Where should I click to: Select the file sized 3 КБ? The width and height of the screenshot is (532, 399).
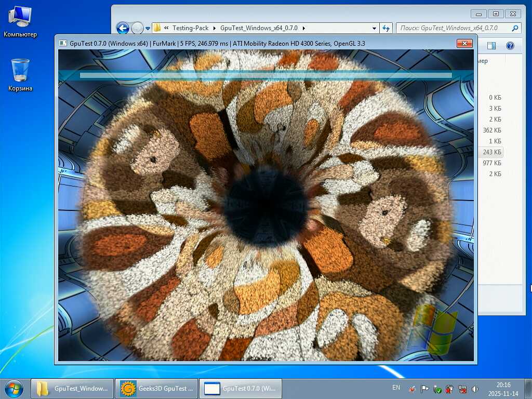[495, 109]
